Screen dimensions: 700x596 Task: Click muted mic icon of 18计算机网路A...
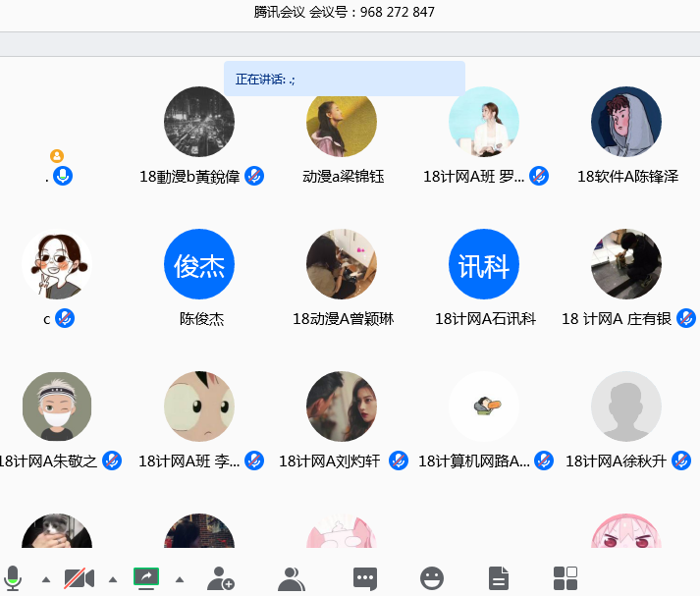(544, 461)
